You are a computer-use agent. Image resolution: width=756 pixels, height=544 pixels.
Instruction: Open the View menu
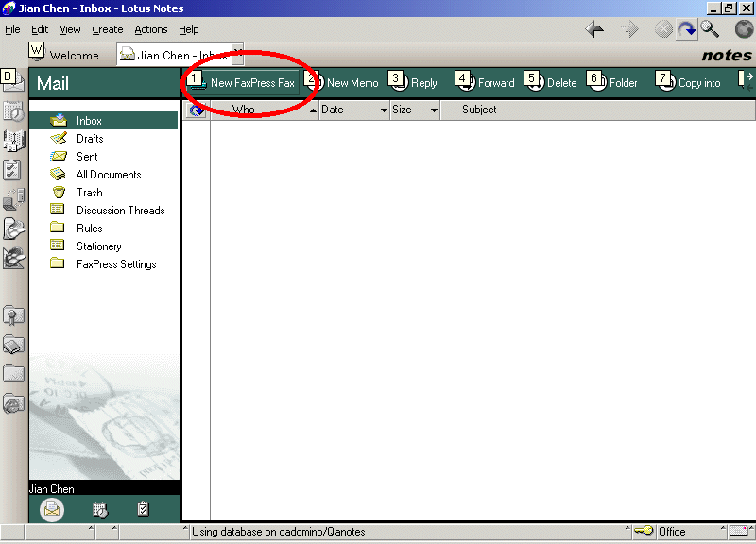[x=70, y=30]
